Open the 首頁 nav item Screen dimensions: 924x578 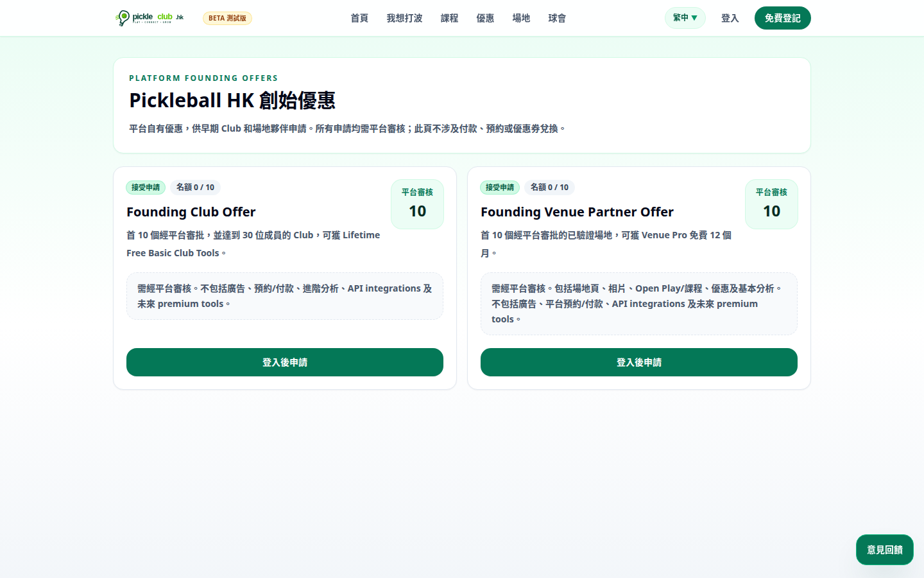coord(359,18)
